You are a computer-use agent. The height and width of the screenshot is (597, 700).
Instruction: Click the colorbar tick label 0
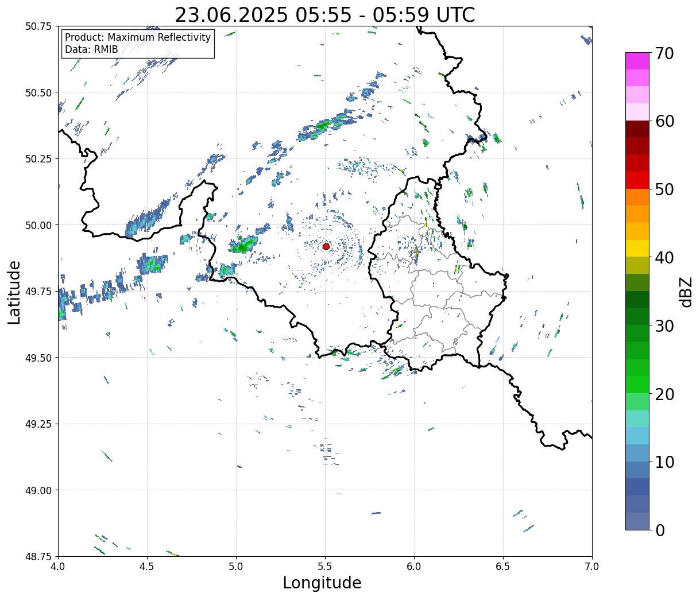660,530
